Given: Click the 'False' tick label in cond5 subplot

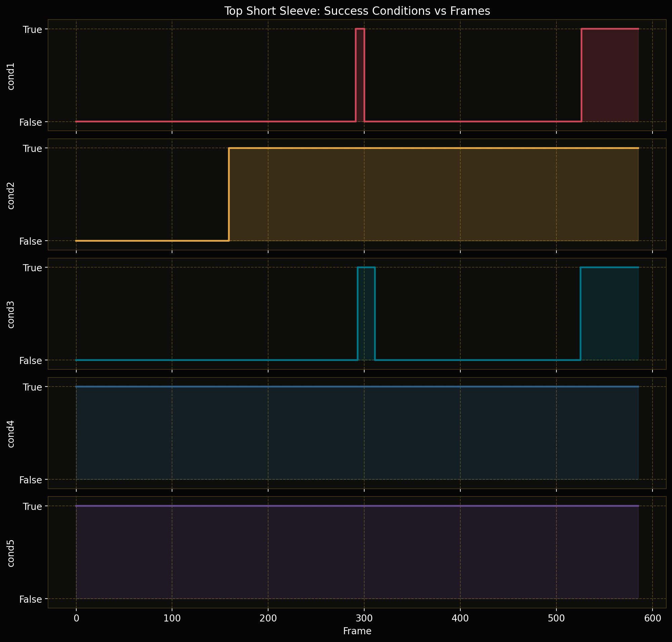Looking at the screenshot, I should pyautogui.click(x=31, y=599).
